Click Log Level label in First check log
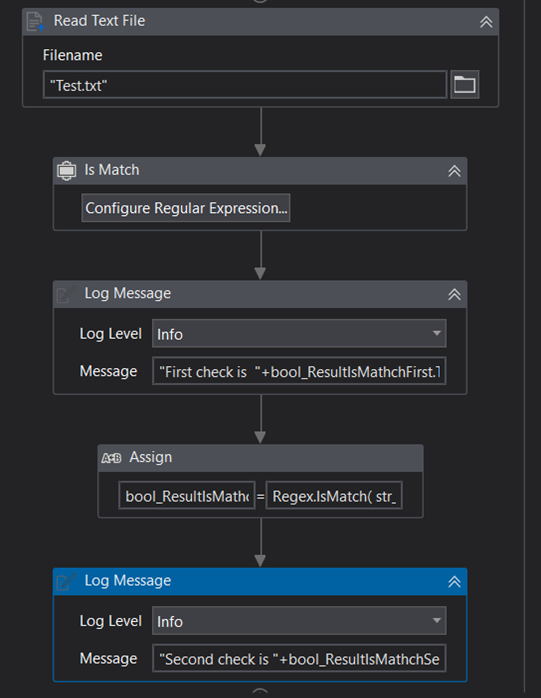Image resolution: width=541 pixels, height=698 pixels. click(x=110, y=334)
